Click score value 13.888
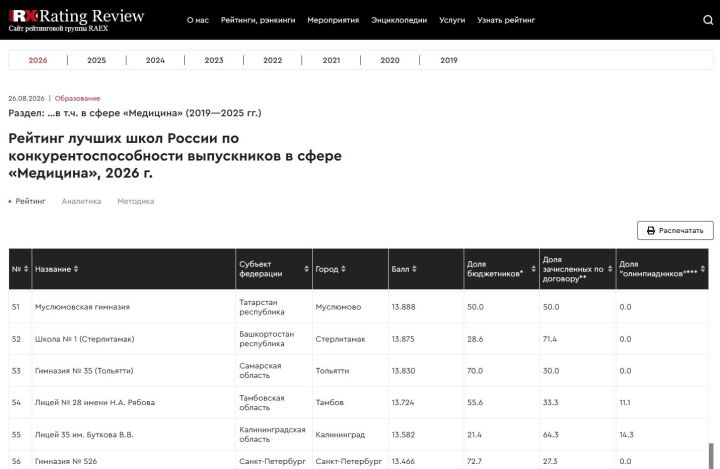This screenshot has width=720, height=469. click(404, 307)
